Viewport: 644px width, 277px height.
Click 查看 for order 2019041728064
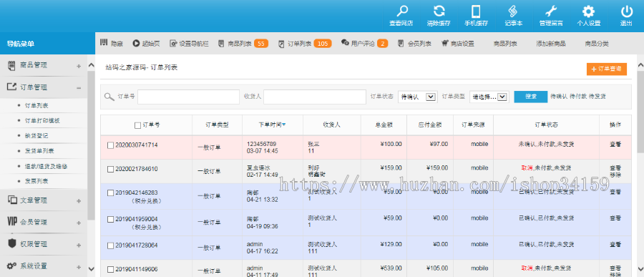615,245
